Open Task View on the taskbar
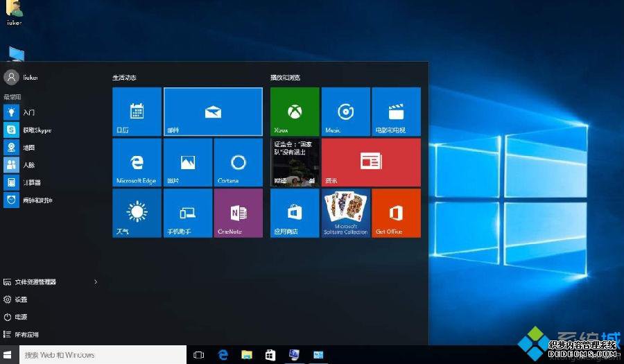Screen dimensions: 624x364 click(198, 354)
